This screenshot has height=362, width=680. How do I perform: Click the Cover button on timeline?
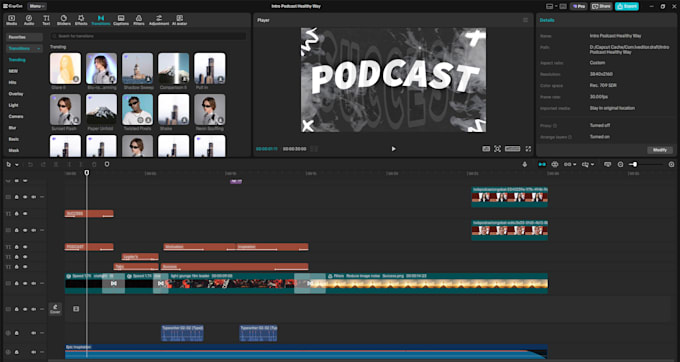tap(55, 309)
